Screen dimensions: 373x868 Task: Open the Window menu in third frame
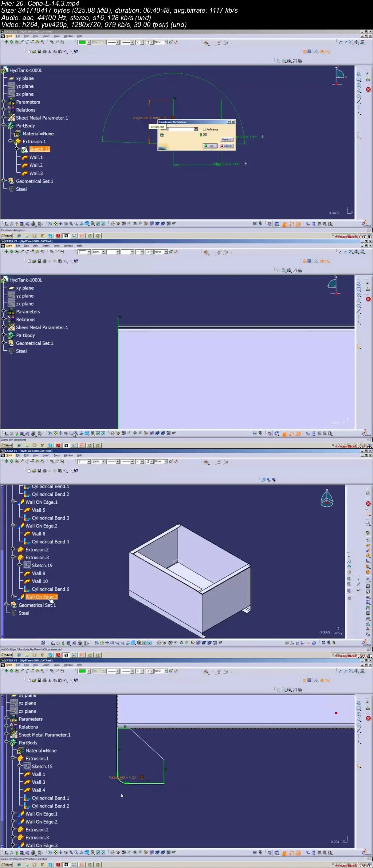(68, 455)
